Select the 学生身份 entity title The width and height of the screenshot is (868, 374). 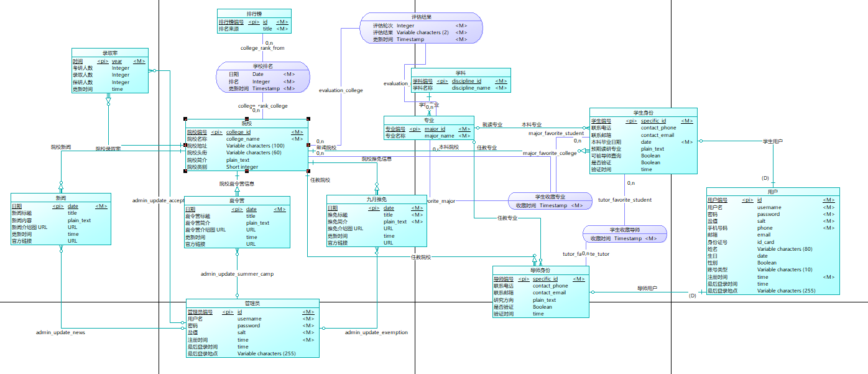[x=644, y=113]
